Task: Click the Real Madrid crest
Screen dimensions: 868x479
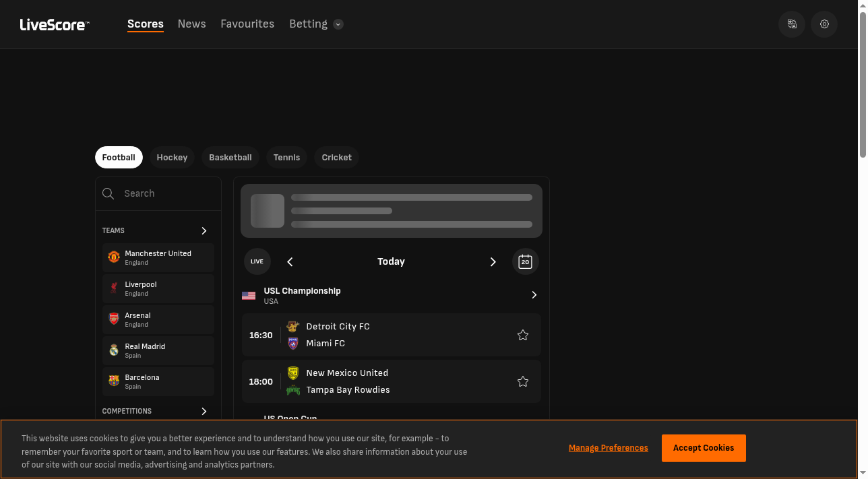Action: point(114,350)
